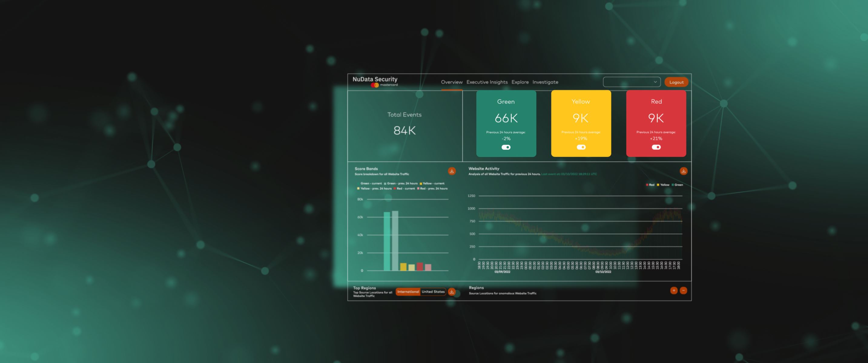868x363 pixels.
Task: Select United States top regions filter
Action: pyautogui.click(x=433, y=292)
